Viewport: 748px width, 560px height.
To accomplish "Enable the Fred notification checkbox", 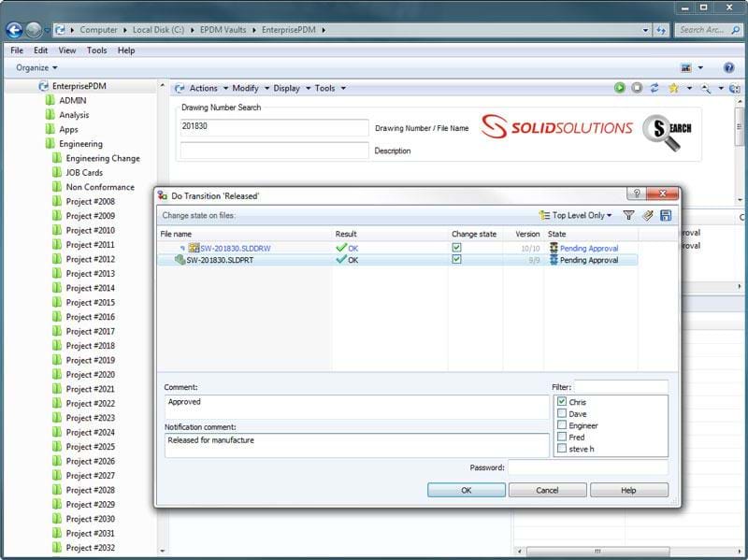I will click(x=562, y=437).
